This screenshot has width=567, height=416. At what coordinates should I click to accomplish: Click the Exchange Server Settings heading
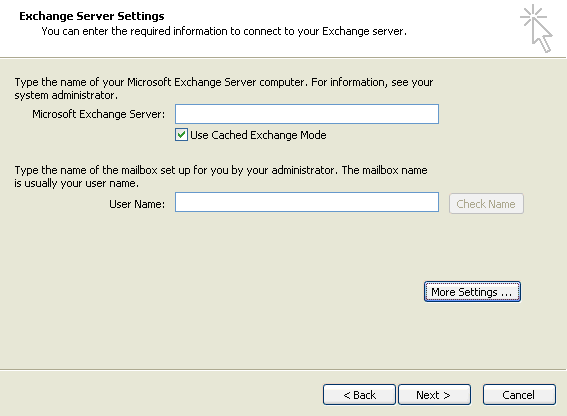(x=92, y=16)
